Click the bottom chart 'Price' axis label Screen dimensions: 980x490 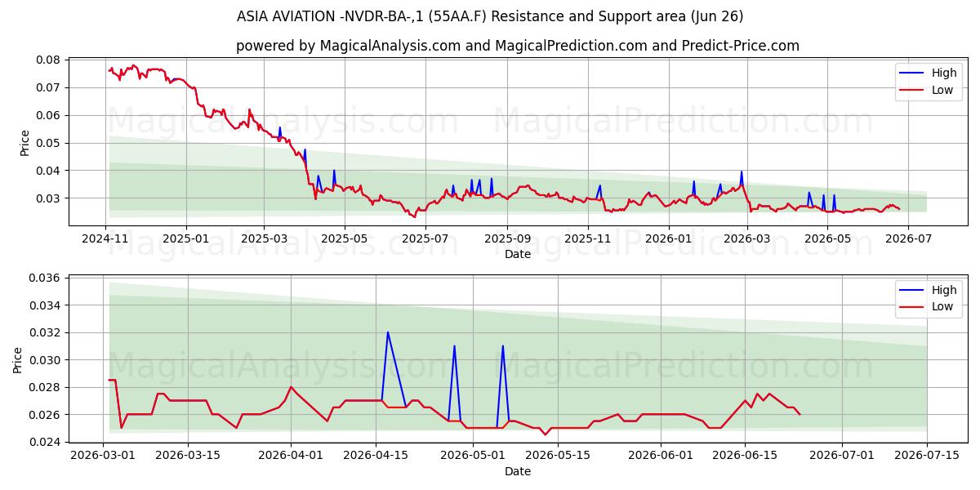[x=18, y=360]
